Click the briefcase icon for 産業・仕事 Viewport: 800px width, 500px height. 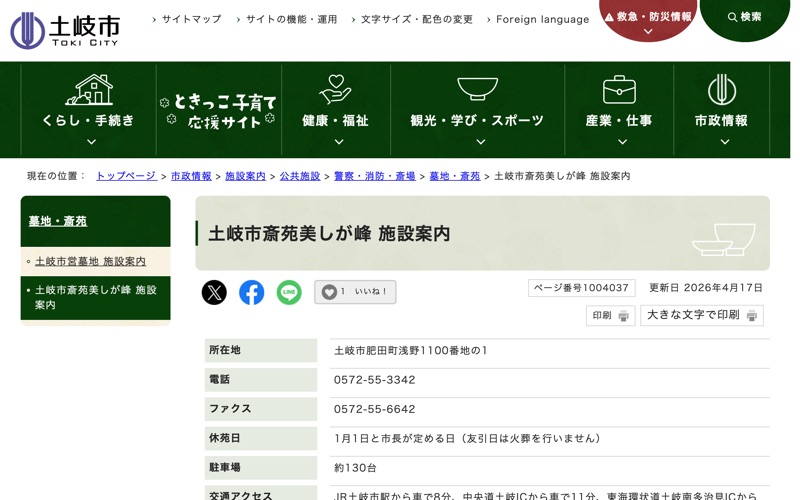619,90
